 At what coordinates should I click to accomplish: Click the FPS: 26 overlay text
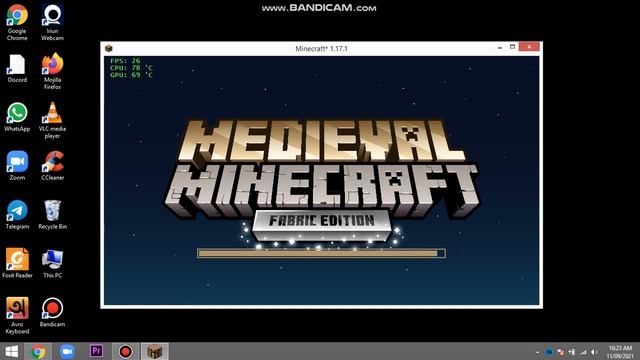coord(125,61)
